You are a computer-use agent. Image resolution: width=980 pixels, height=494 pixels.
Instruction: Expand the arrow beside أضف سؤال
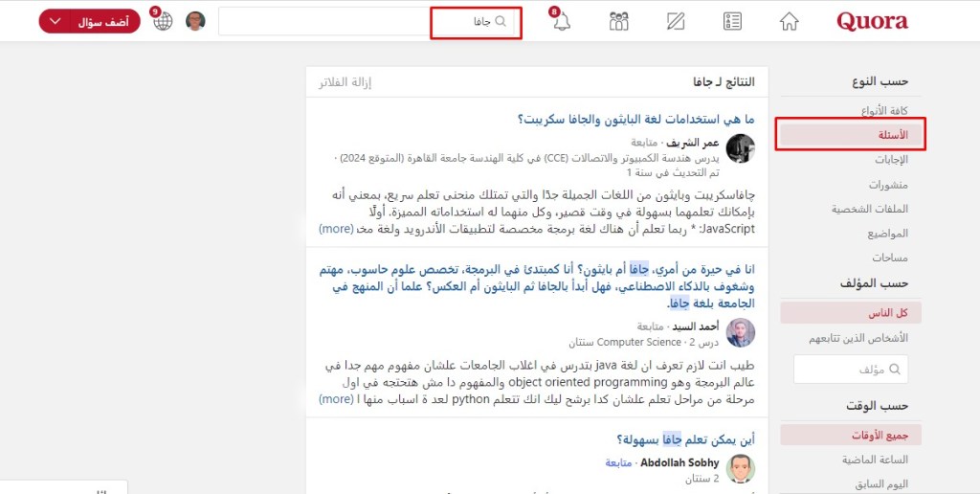point(55,21)
